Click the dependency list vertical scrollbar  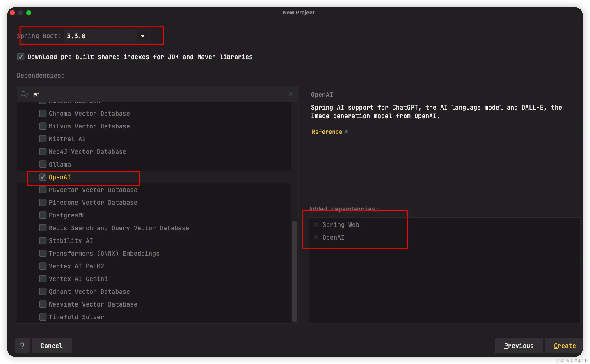[x=294, y=271]
